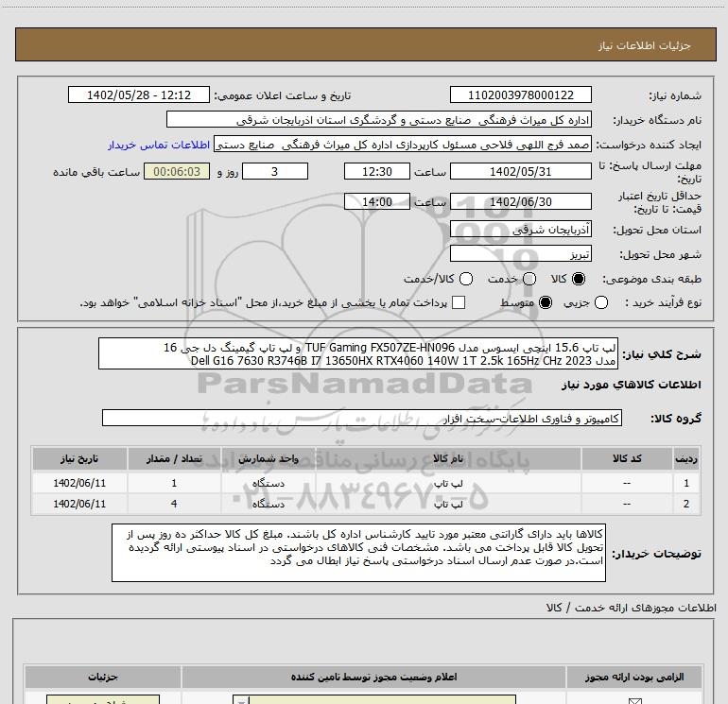Screen dimensions: 728x704
Task: Click the price validity date 1402/06/30
Action: 520,201
